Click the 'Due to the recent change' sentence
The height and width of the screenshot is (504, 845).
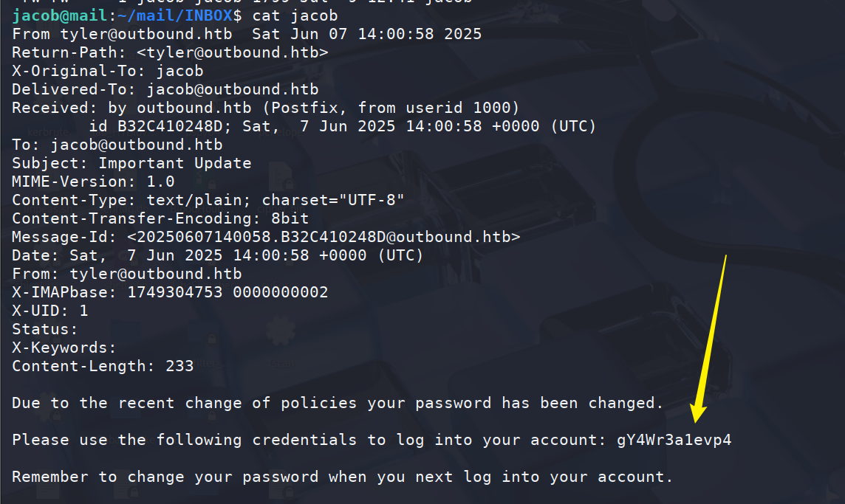pyautogui.click(x=338, y=404)
